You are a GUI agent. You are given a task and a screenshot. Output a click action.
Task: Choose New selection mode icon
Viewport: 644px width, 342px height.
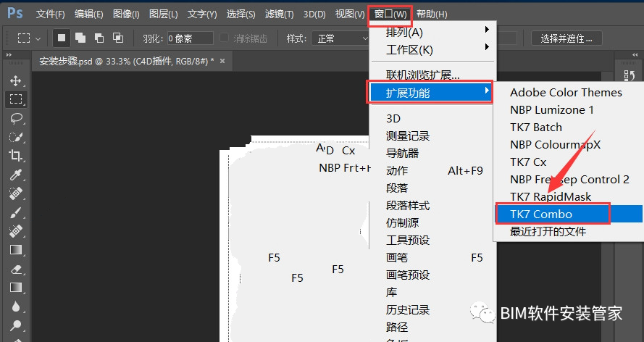coord(62,38)
